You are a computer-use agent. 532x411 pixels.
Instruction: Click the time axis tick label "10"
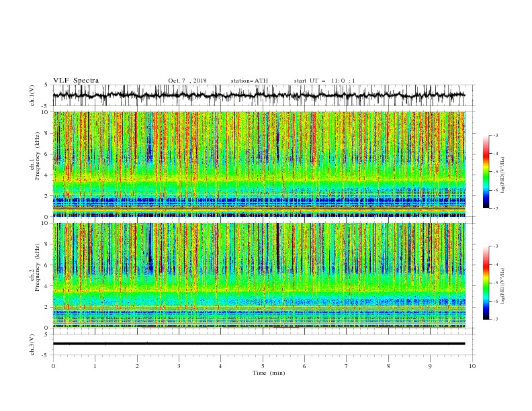click(x=472, y=366)
